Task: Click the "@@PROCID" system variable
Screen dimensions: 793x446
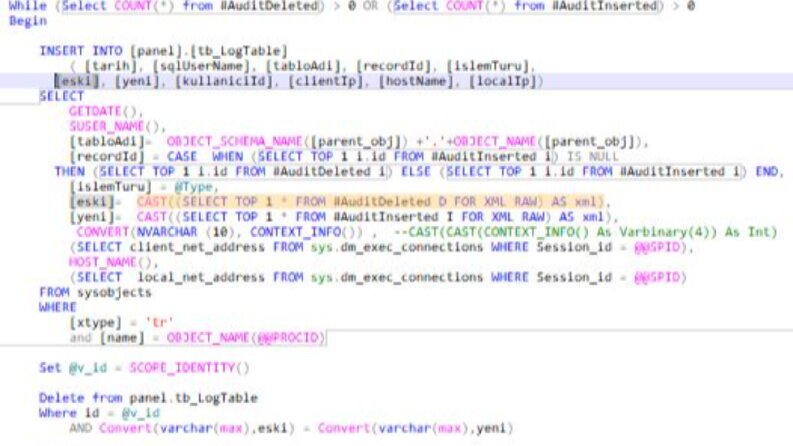Action: (288, 337)
